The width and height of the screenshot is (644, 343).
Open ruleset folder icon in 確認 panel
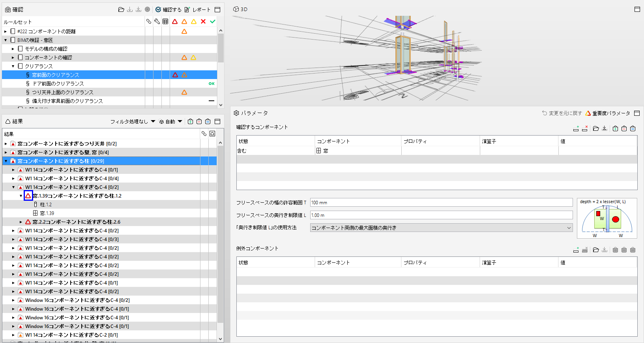pos(121,9)
